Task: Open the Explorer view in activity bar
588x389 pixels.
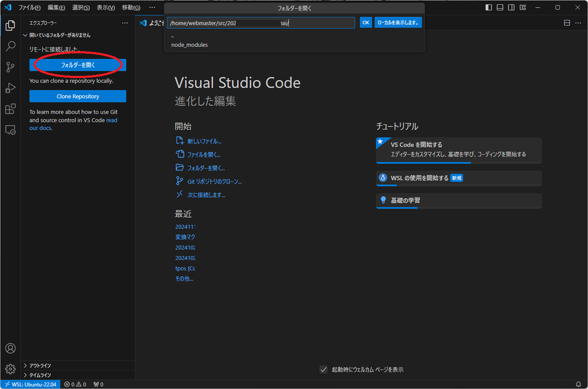Action: coord(10,26)
